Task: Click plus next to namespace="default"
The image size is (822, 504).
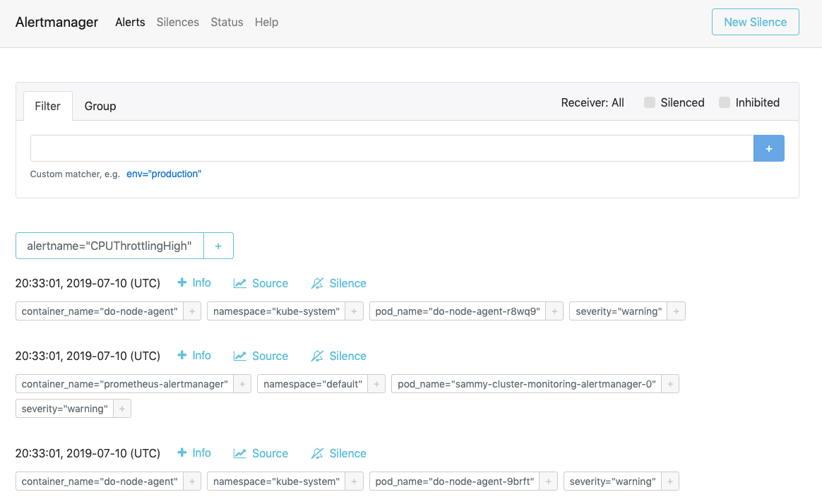Action: (376, 384)
